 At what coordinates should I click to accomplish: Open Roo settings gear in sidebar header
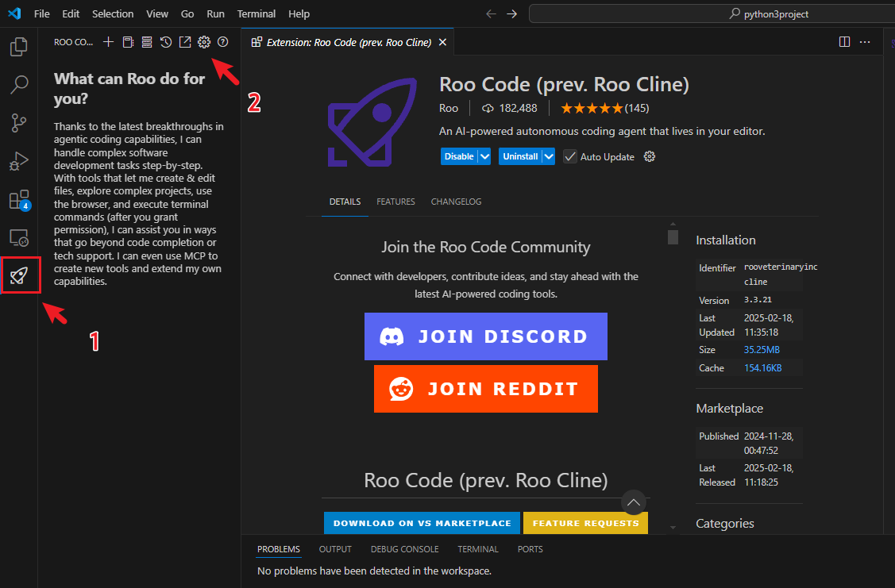click(204, 41)
